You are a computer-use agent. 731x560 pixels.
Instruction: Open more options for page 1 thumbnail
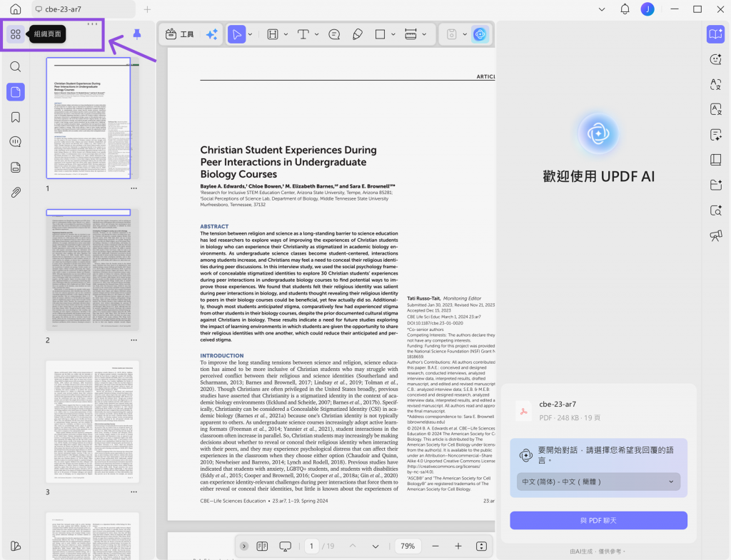[x=133, y=188]
